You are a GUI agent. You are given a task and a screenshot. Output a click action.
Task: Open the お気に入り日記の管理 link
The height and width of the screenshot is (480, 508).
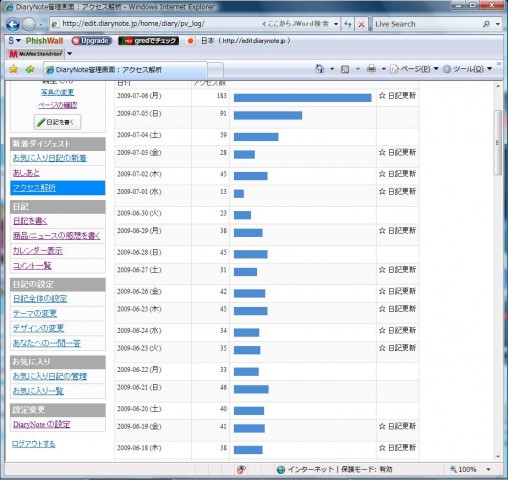[x=50, y=376]
